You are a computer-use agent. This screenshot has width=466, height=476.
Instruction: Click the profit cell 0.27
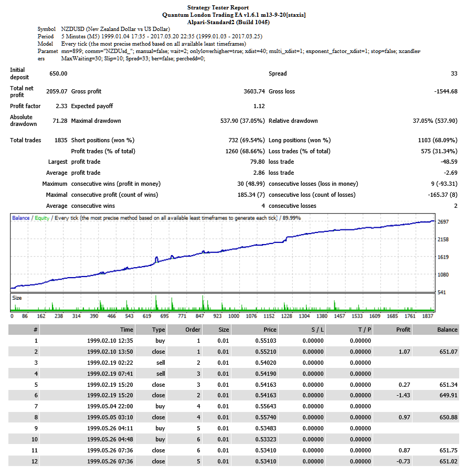tap(405, 385)
